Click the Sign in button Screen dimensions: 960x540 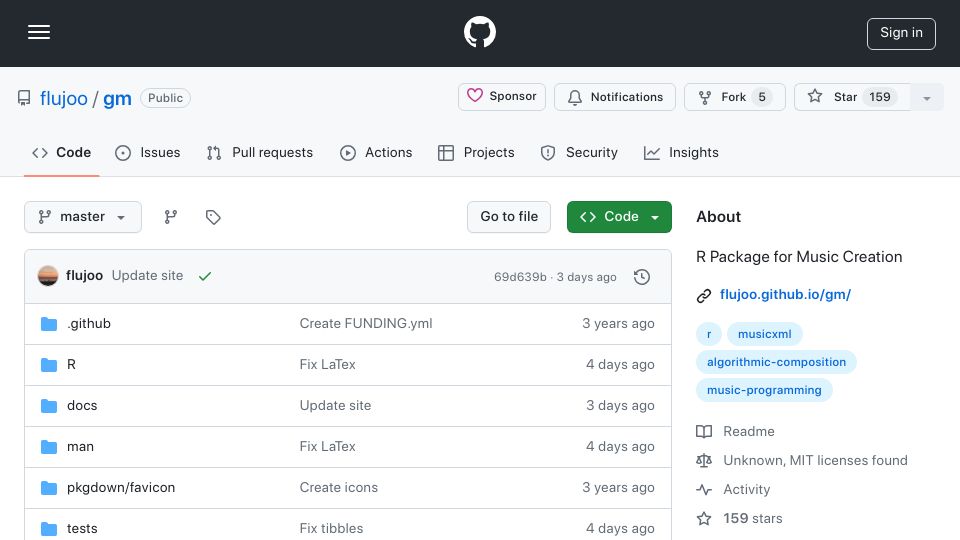click(901, 33)
